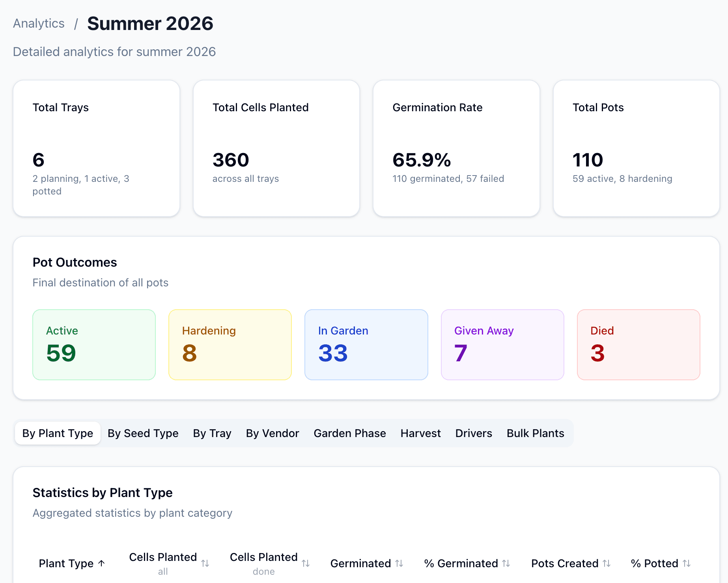Click the 360 cells planted value
The image size is (728, 583).
click(231, 160)
